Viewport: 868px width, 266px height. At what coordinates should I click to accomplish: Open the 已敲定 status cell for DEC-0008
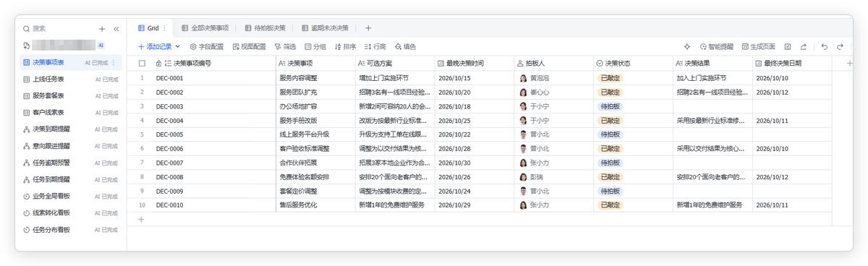[633, 176]
